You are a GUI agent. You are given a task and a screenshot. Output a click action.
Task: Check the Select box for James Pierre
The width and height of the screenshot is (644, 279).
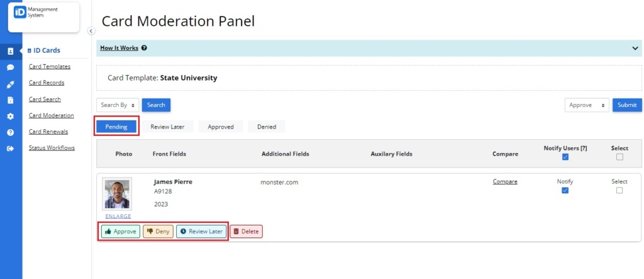click(619, 190)
